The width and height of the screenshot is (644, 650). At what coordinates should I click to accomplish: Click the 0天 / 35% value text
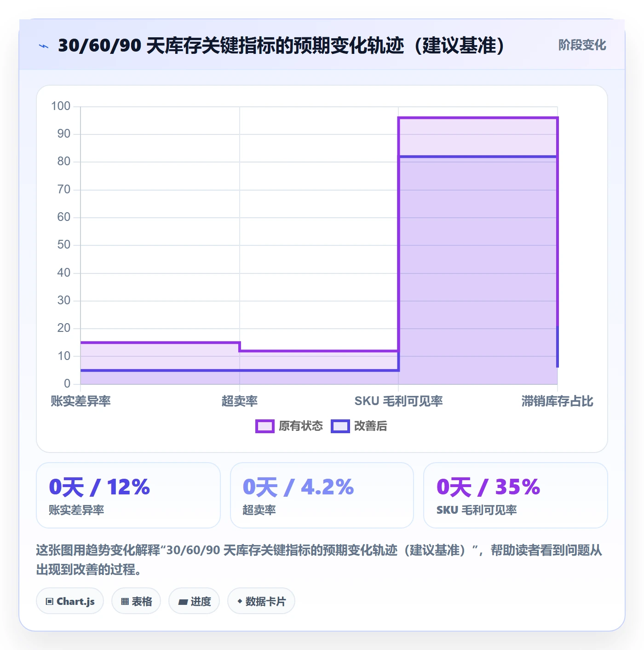tap(488, 487)
